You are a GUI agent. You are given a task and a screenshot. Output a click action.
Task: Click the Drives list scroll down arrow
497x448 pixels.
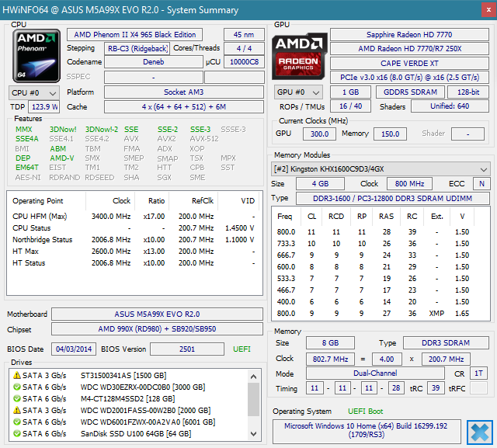253,434
